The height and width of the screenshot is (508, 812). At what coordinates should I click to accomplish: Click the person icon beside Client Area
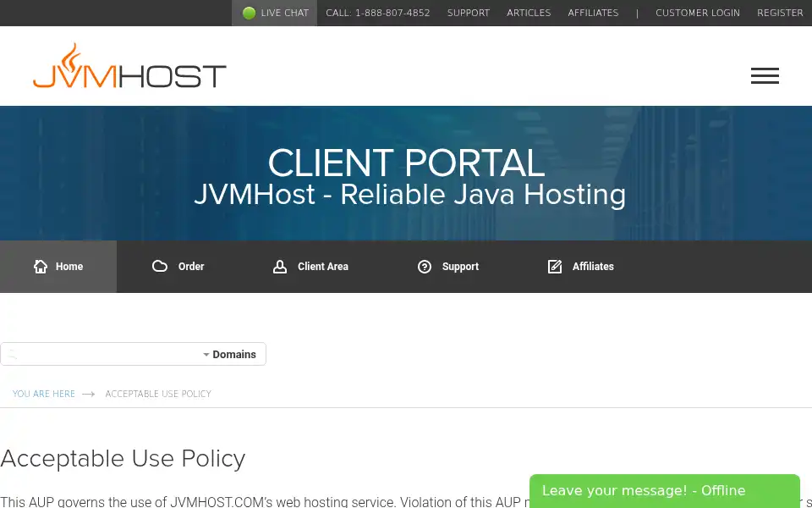pos(280,267)
